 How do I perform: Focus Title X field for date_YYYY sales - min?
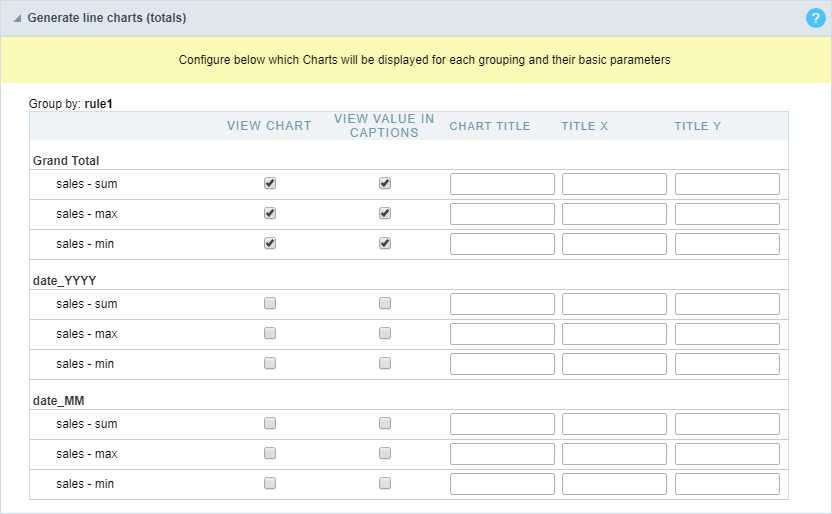tap(614, 364)
